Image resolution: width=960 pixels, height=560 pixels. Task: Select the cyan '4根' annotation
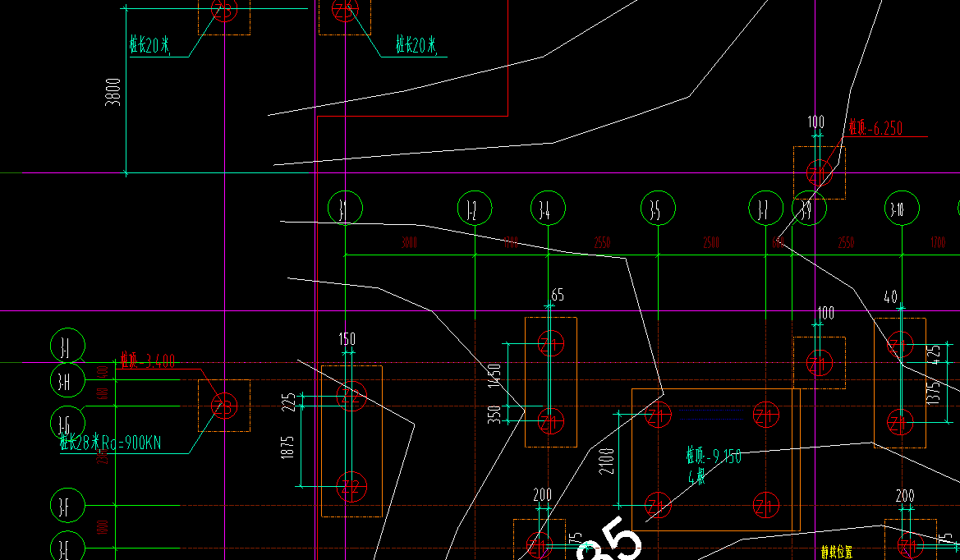[696, 477]
